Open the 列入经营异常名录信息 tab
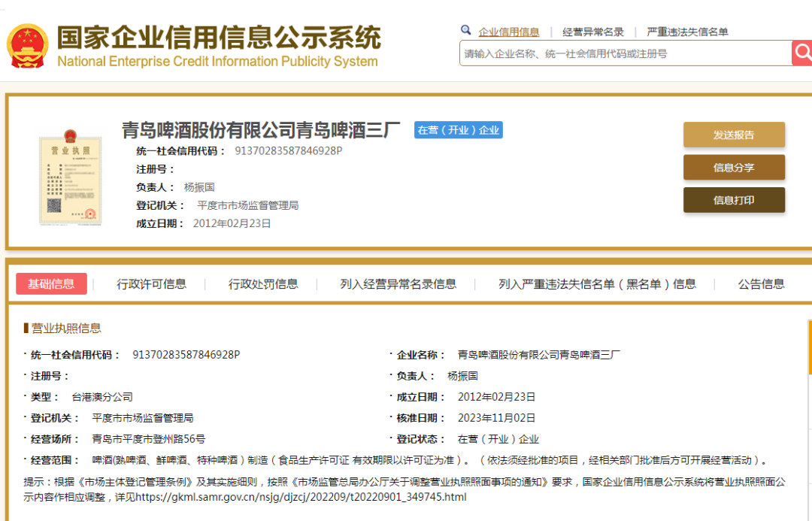This screenshot has height=521, width=812. pos(398,283)
